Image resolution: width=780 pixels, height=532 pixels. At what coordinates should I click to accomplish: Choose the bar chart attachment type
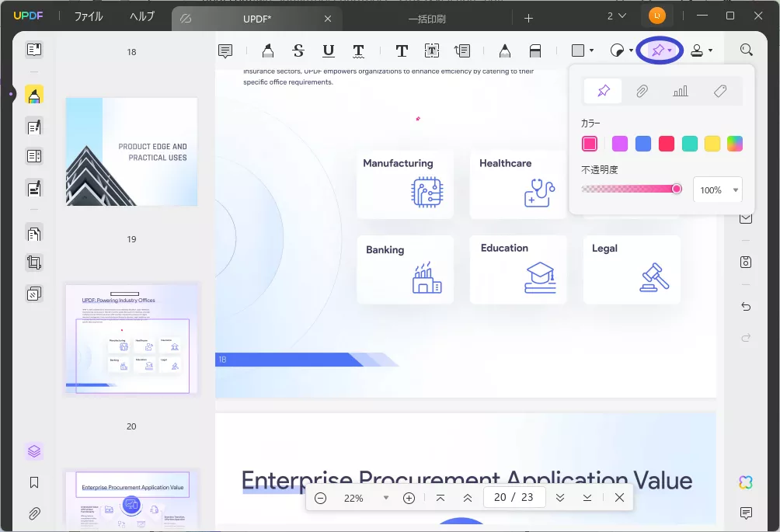tap(681, 91)
